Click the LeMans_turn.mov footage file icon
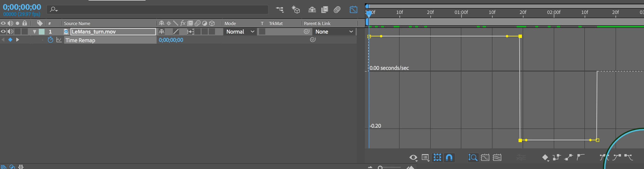 [66, 32]
